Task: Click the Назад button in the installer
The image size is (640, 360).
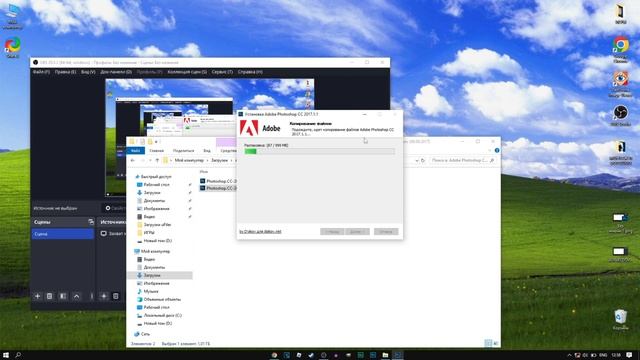Action: 332,231
